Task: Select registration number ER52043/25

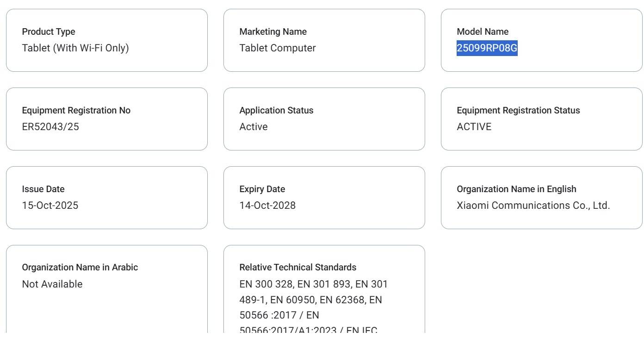Action: pos(50,127)
